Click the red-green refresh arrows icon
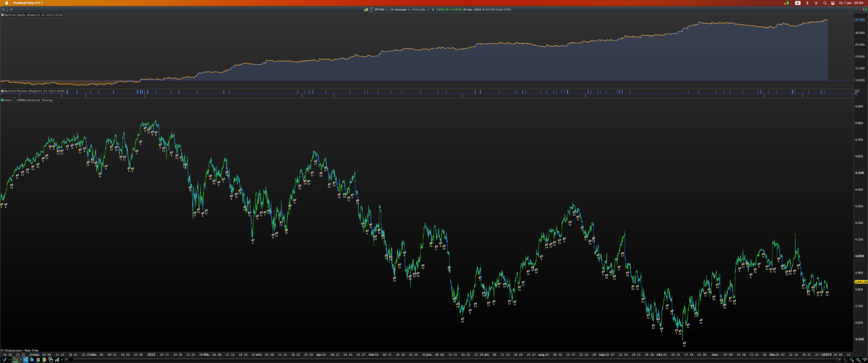 865,9
